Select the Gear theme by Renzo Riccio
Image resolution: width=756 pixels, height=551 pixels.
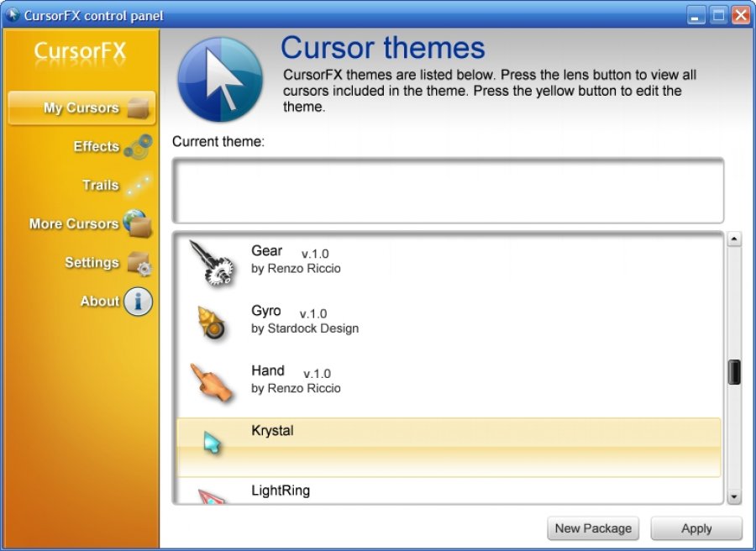click(x=296, y=260)
